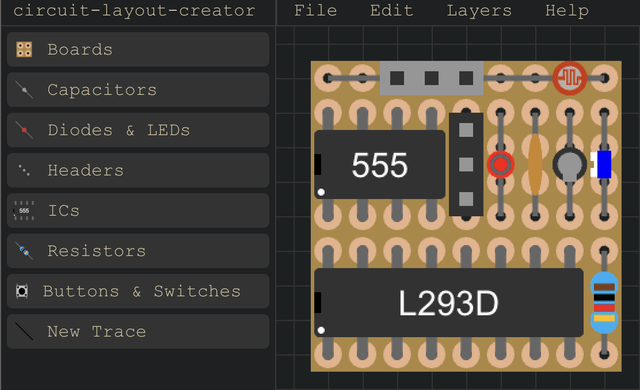Select the tan ceramic capacitor on board
Screen dimensions: 640x390
[x=535, y=164]
